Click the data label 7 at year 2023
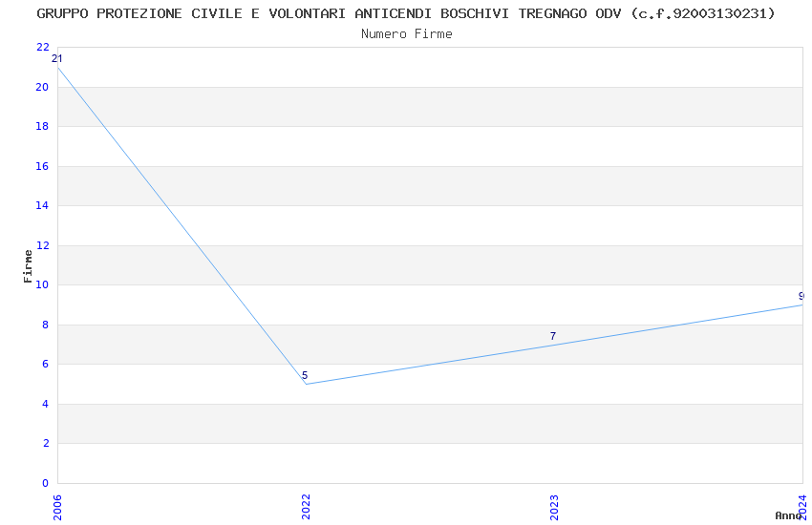Viewport: 812px width, 525px height. (552, 336)
